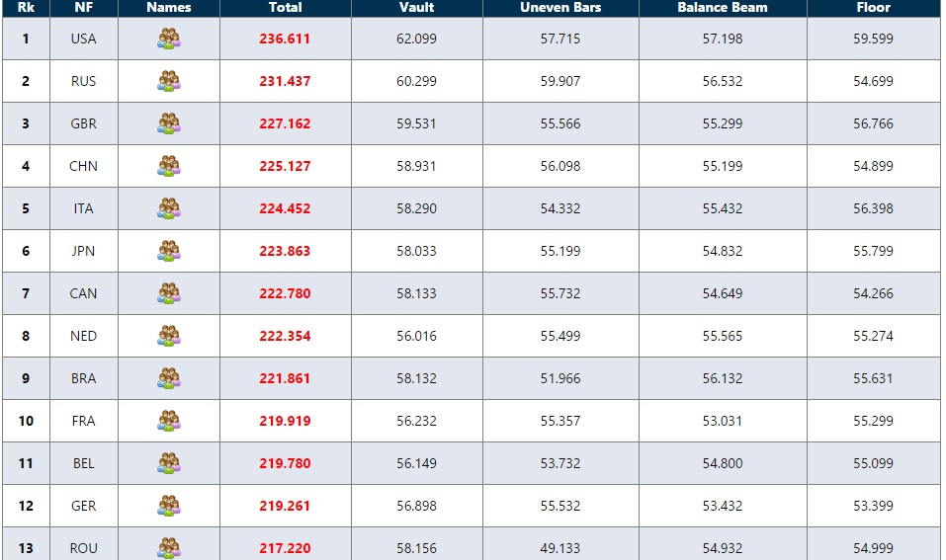Click the RUS team names icon
The image size is (946, 560).
[169, 81]
